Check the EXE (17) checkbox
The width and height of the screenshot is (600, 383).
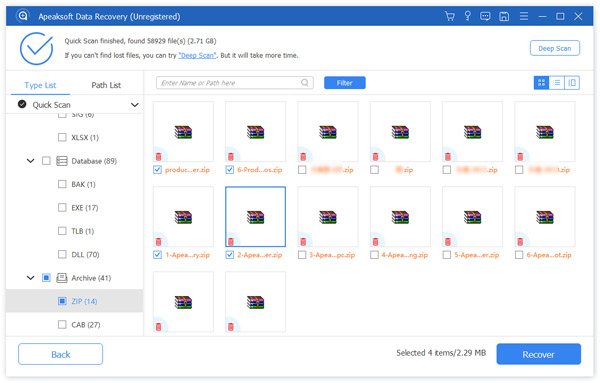pyautogui.click(x=62, y=207)
